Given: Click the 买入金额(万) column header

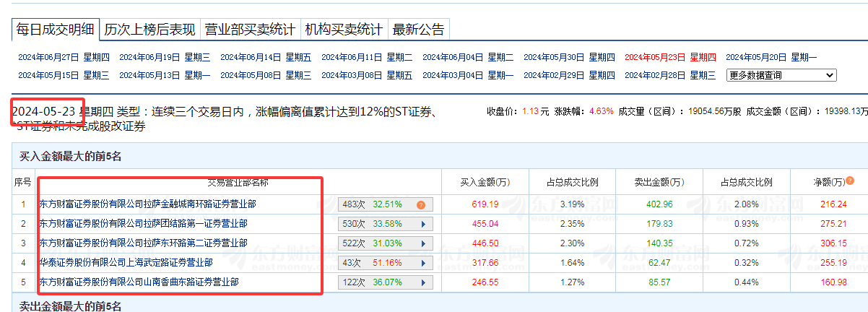Looking at the screenshot, I should [x=485, y=182].
